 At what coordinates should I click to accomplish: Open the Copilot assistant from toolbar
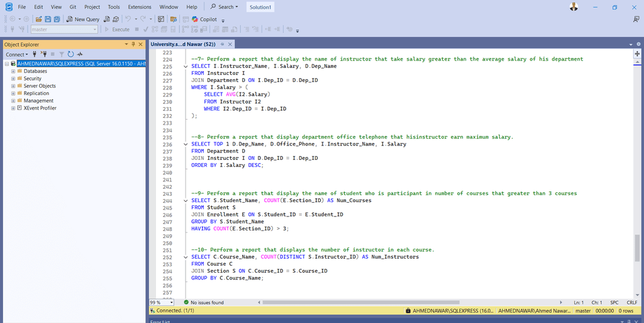(x=204, y=20)
